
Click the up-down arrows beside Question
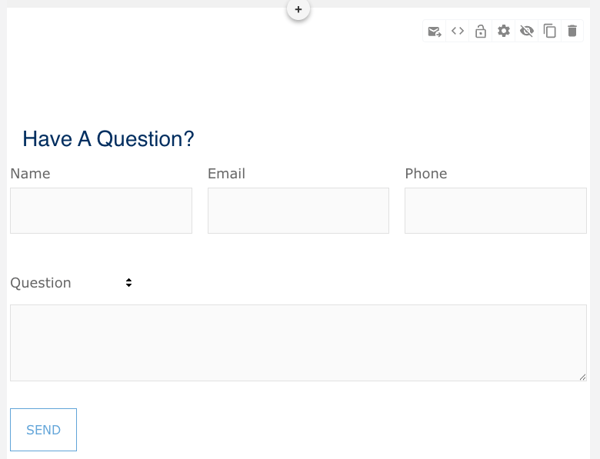(129, 283)
